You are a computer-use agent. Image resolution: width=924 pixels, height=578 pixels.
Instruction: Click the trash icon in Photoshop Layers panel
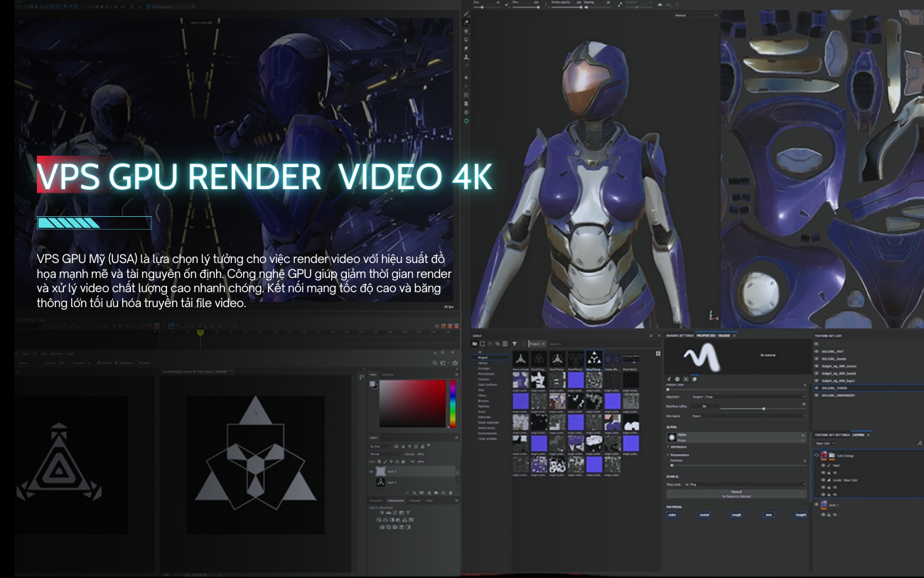451,493
